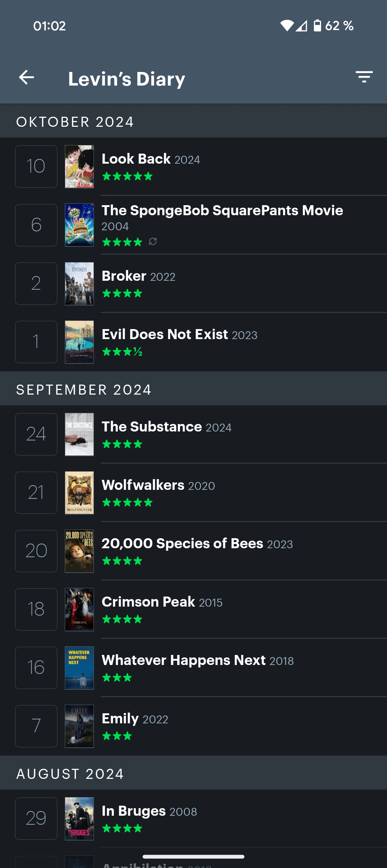This screenshot has width=387, height=868.
Task: Select 20,000 Species of Bees title
Action: pos(182,544)
